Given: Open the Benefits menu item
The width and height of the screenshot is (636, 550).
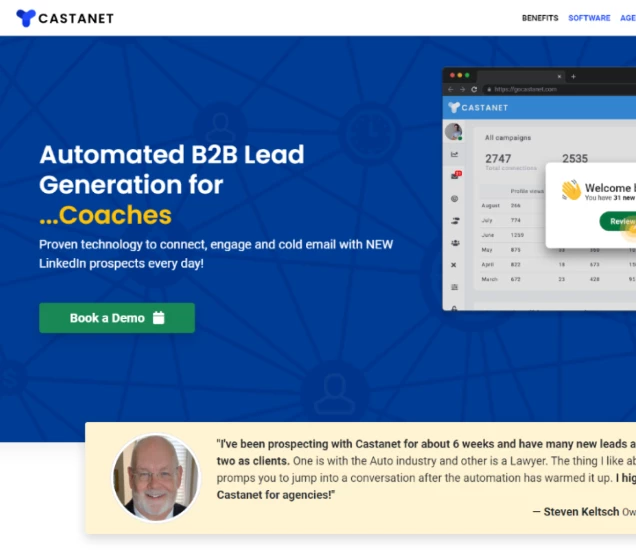Looking at the screenshot, I should coord(540,18).
